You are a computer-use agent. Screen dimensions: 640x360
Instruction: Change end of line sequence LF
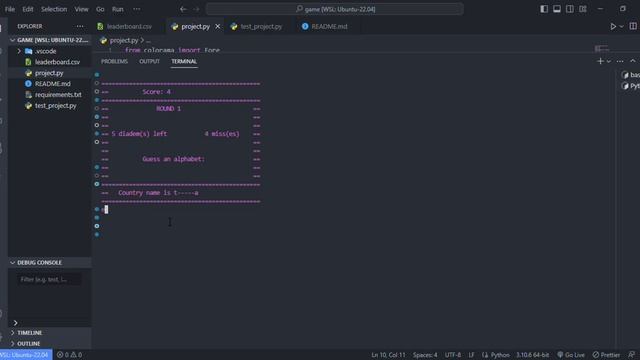[471, 355]
